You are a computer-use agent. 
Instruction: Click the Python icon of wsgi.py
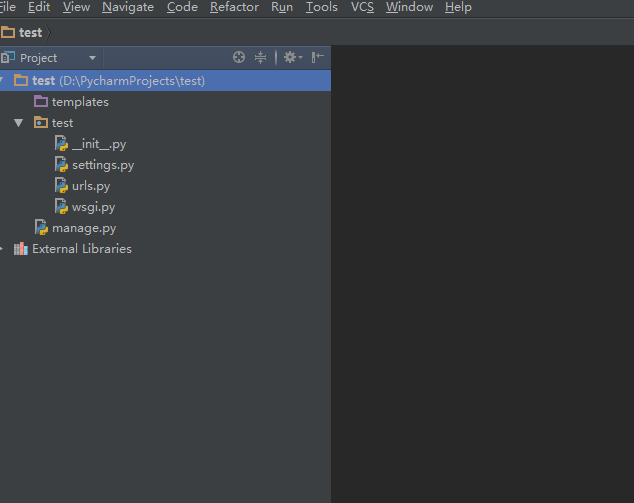61,207
